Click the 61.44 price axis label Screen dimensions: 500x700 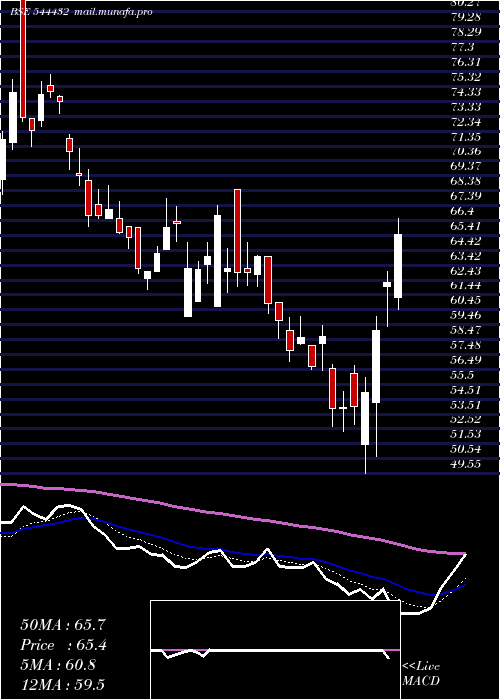pos(466,285)
